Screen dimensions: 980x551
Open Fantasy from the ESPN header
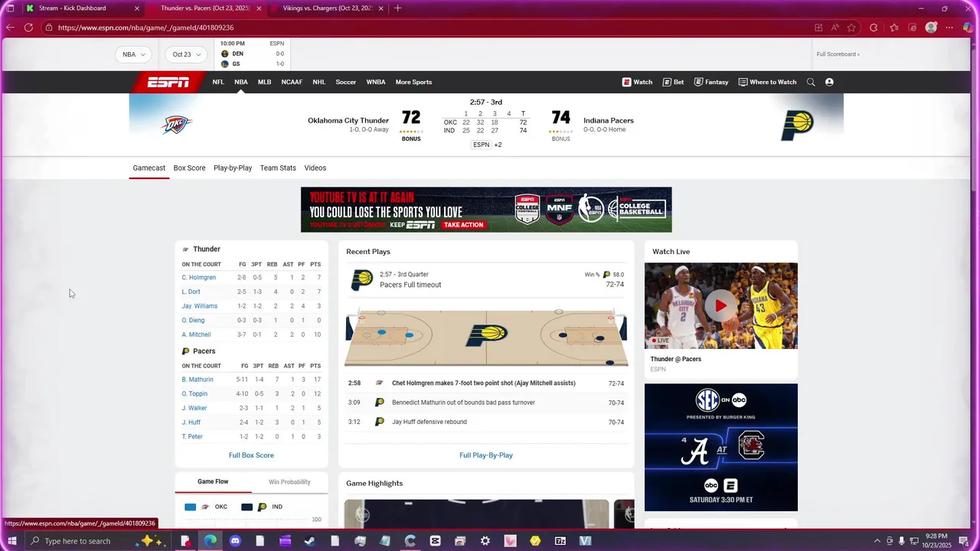[x=711, y=82]
